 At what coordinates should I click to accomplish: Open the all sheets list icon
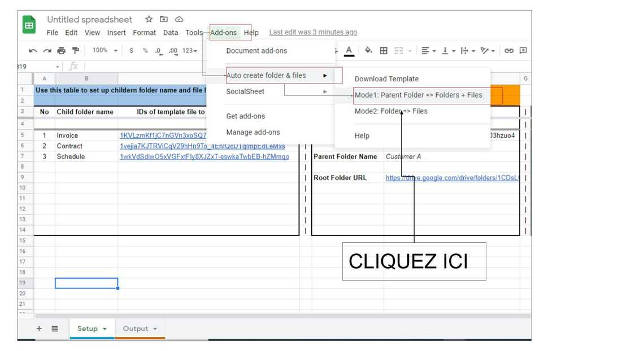tap(55, 328)
